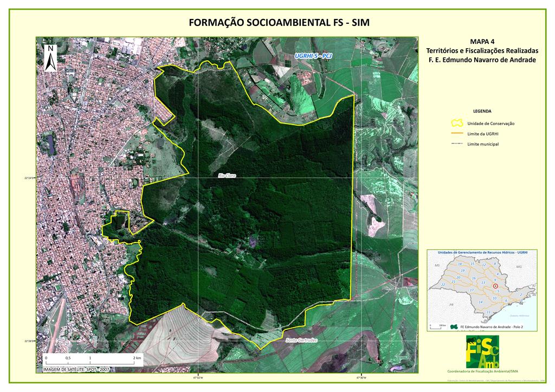Click the red circle marker on inset map
Image resolution: width=555 pixels, height=392 pixels.
click(x=495, y=285)
